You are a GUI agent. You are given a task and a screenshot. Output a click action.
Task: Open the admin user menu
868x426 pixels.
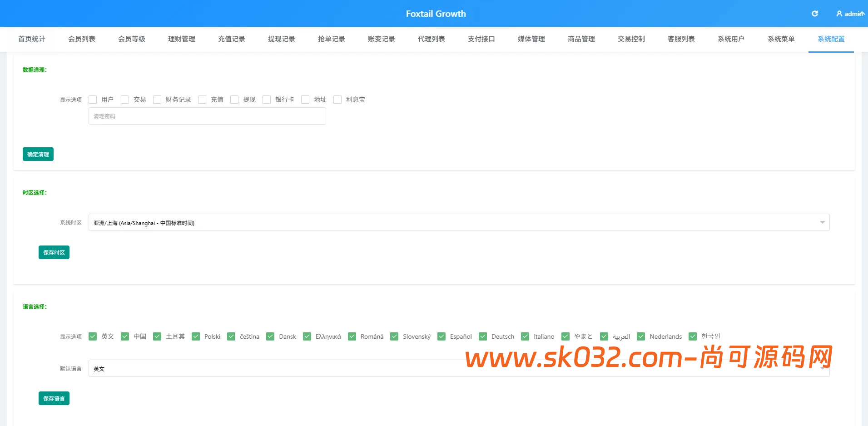(x=851, y=14)
